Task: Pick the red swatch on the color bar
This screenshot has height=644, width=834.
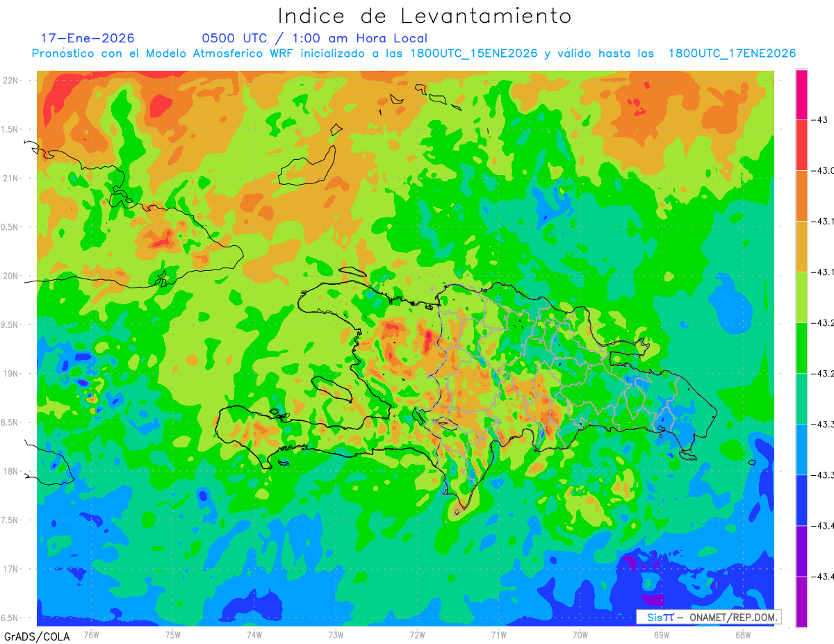Action: (x=801, y=145)
